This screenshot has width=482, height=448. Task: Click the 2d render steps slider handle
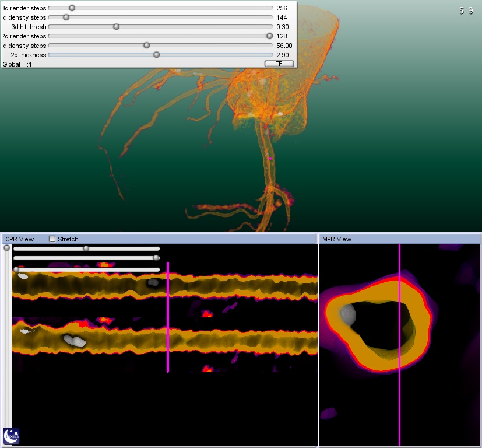pyautogui.click(x=269, y=36)
